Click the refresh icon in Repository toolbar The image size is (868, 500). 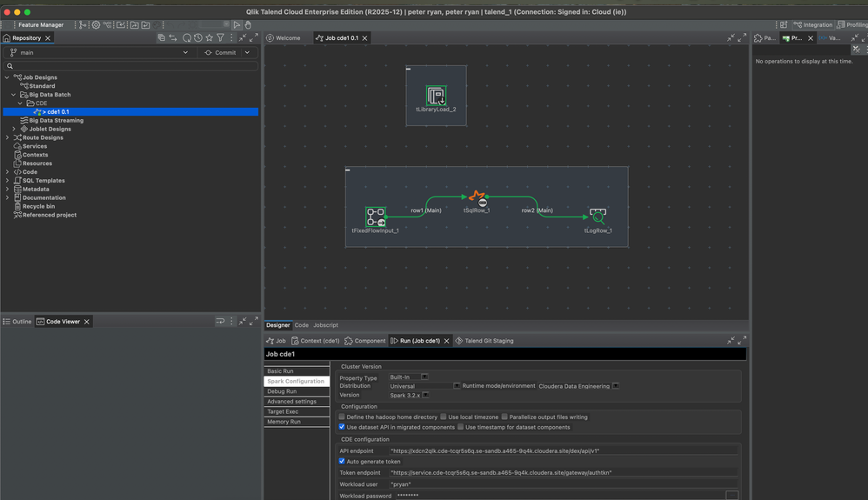[186, 37]
